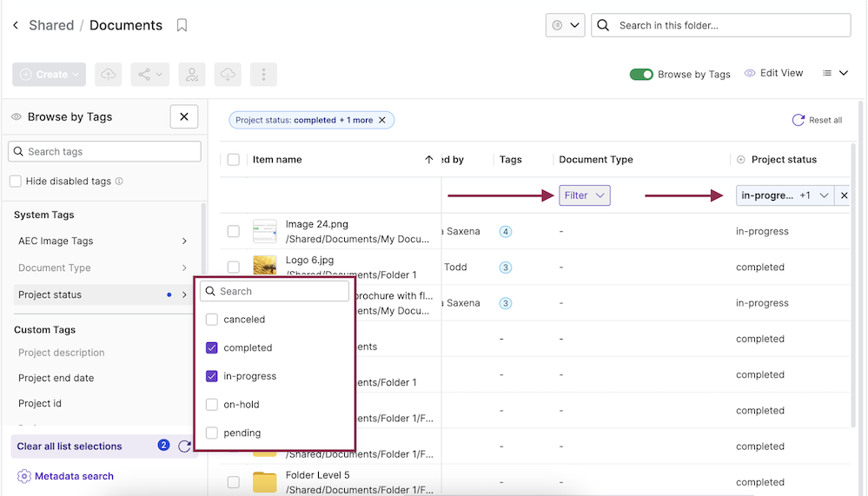Viewport: 868px width, 496px height.
Task: Open the Logo 6.jpg thumbnail
Action: click(265, 266)
